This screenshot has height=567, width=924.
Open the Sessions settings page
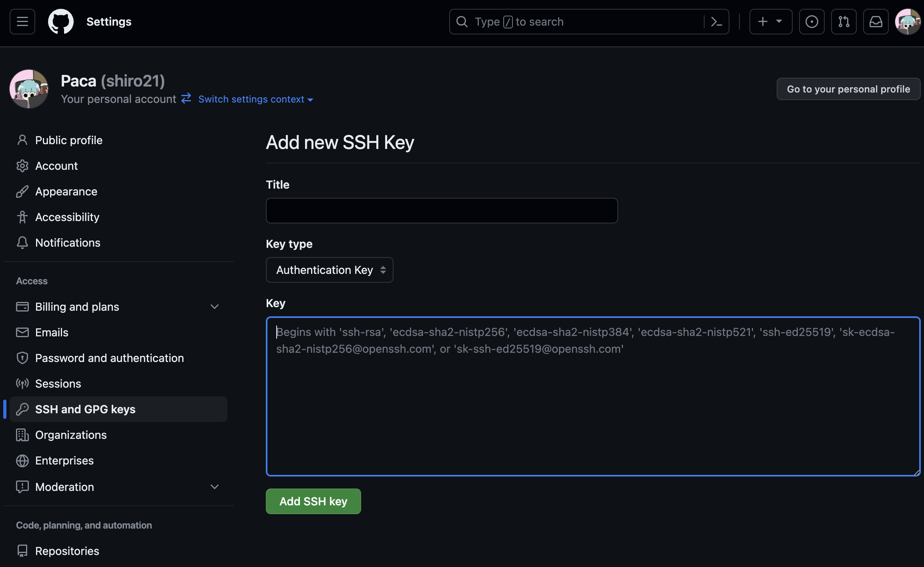(x=58, y=384)
